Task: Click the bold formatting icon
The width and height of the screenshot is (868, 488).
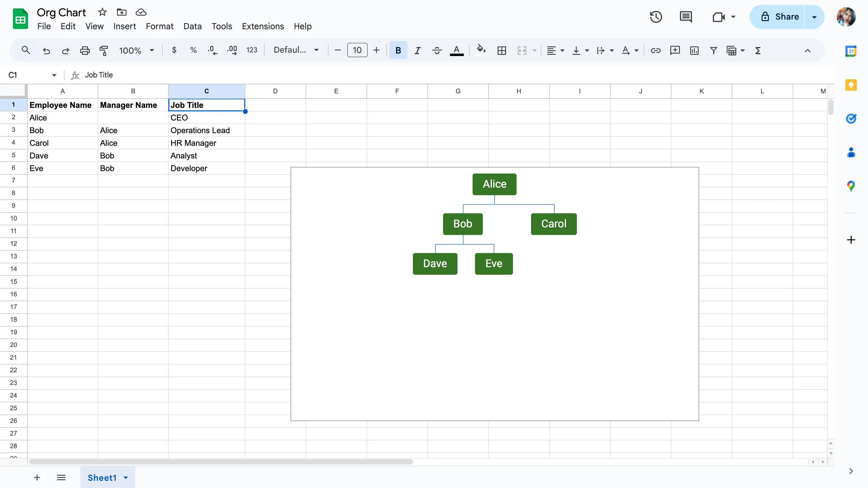Action: tap(398, 50)
